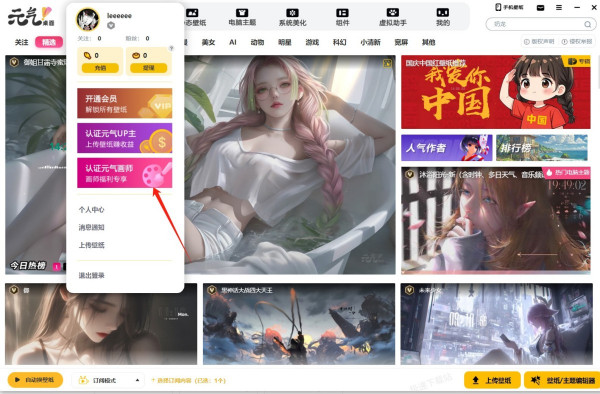Click the mini-mode icon beside 手机壁纸
Screen dimensions: 600x394
coord(540,8)
